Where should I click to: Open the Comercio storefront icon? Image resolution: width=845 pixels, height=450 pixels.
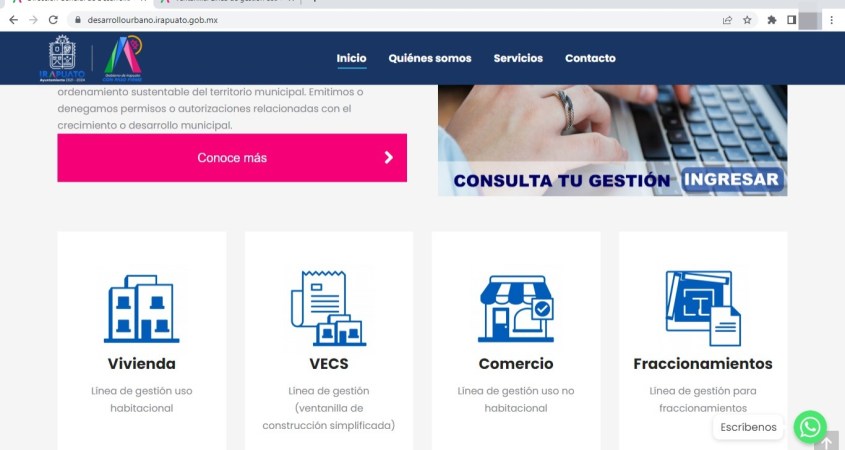tap(516, 309)
